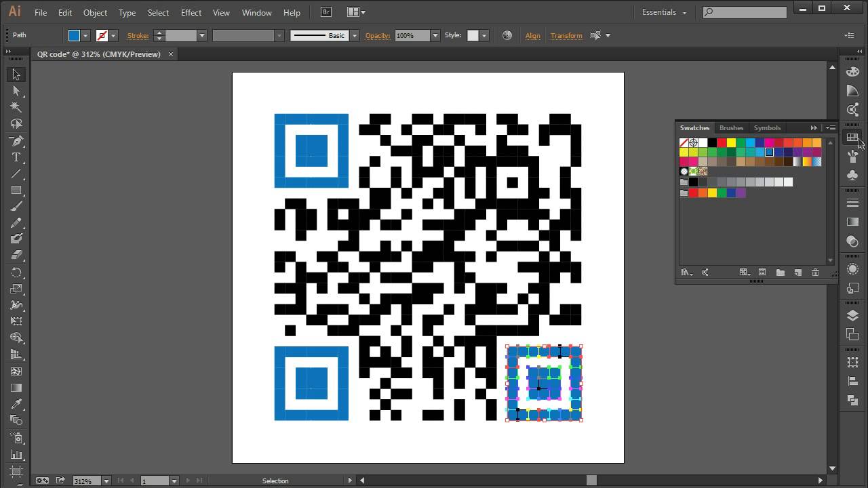This screenshot has width=868, height=488.
Task: Select the Column Graph tool
Action: point(16,455)
